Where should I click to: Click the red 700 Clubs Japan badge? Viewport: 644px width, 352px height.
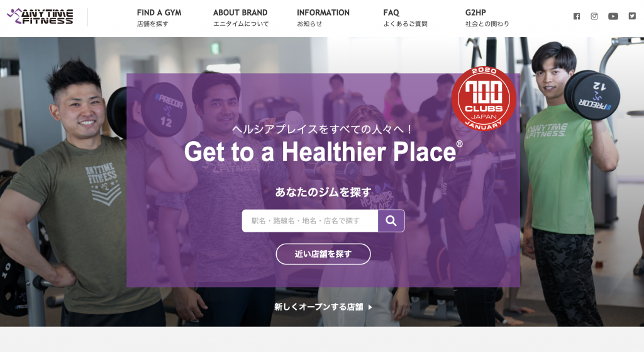[484, 98]
